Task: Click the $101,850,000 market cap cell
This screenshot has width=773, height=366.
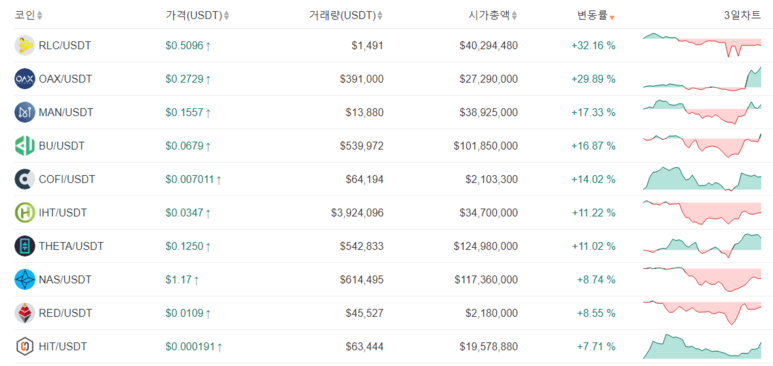Action: (486, 146)
